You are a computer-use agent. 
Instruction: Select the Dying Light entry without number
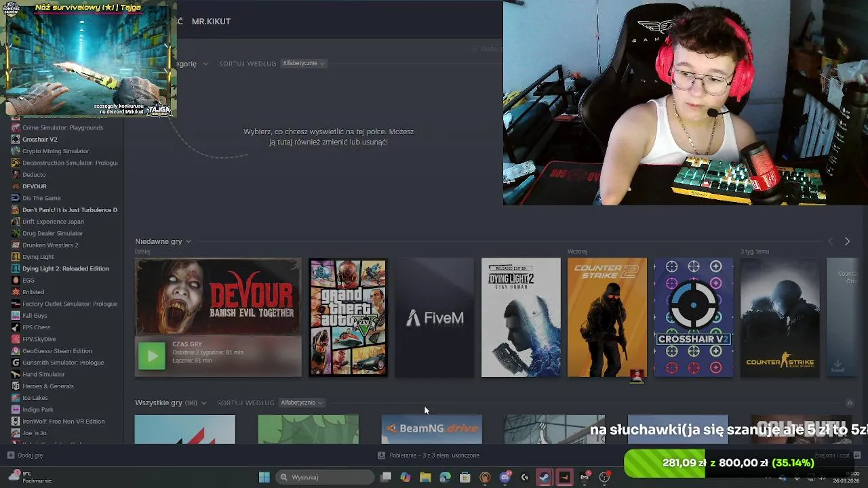tap(38, 257)
